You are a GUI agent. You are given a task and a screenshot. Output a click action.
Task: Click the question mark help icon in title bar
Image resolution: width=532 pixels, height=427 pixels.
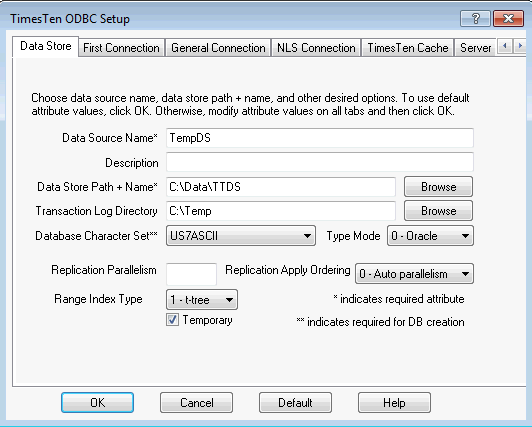(x=475, y=18)
